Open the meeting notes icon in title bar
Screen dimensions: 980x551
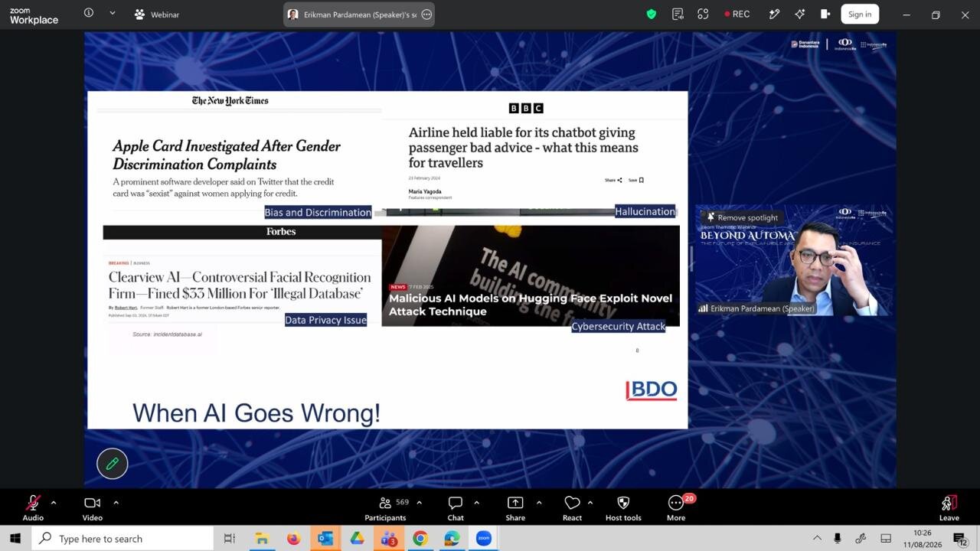[x=678, y=14]
